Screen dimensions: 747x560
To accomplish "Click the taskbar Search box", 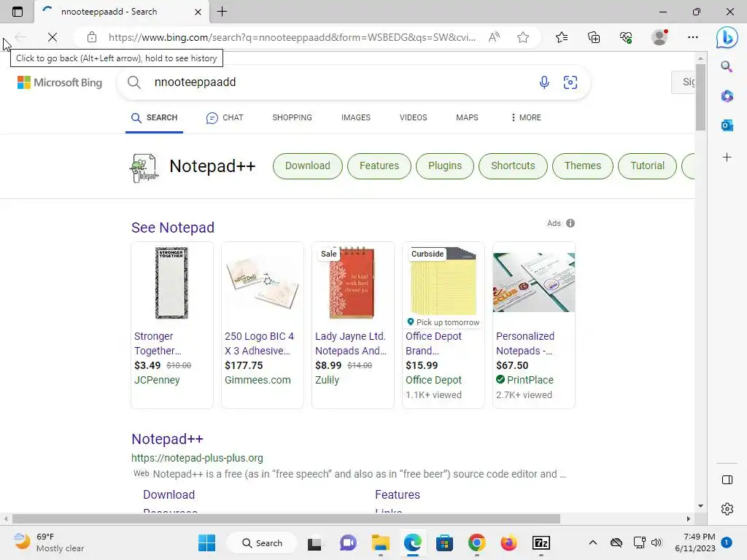I will [x=262, y=542].
